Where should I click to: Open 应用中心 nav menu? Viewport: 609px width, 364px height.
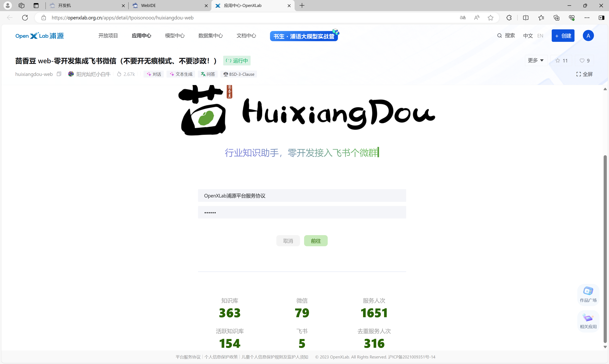[142, 35]
